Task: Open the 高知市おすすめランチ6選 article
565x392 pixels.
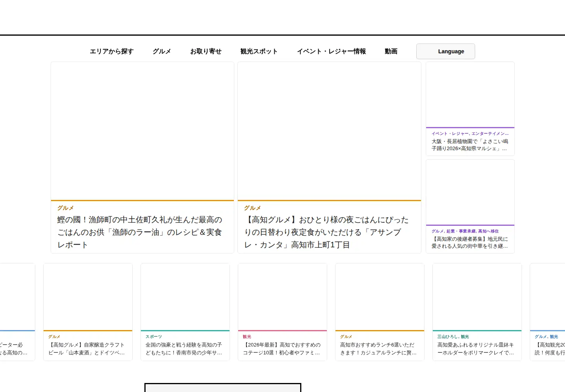Action: point(379,349)
